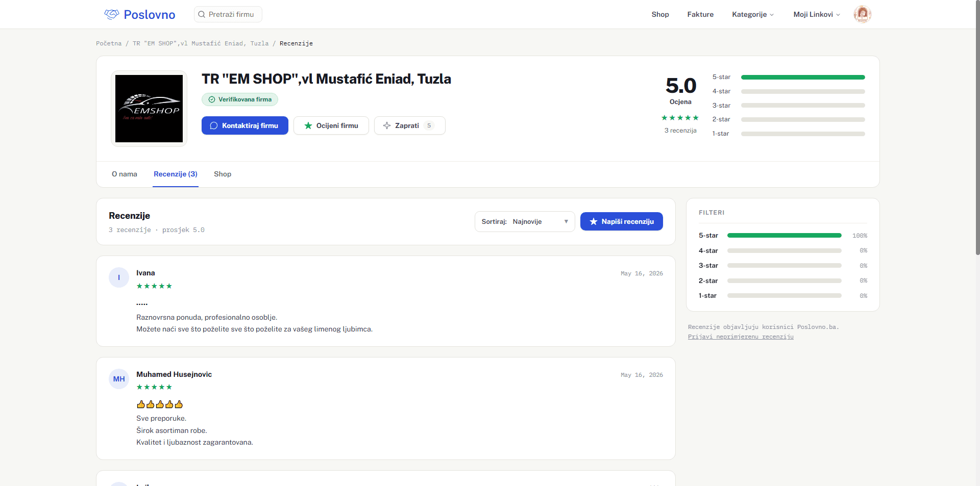This screenshot has height=486, width=980.
Task: Click Prijavi neprimjerenu recenziju link
Action: 741,337
